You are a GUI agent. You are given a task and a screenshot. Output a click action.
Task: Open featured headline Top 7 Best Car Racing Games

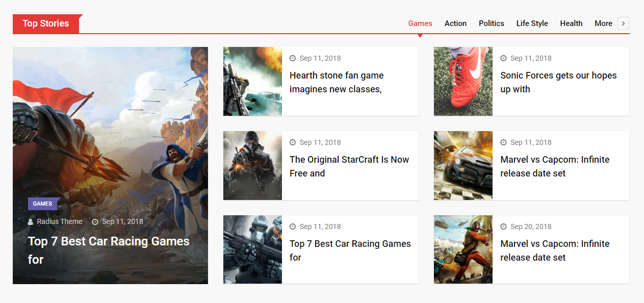(109, 250)
